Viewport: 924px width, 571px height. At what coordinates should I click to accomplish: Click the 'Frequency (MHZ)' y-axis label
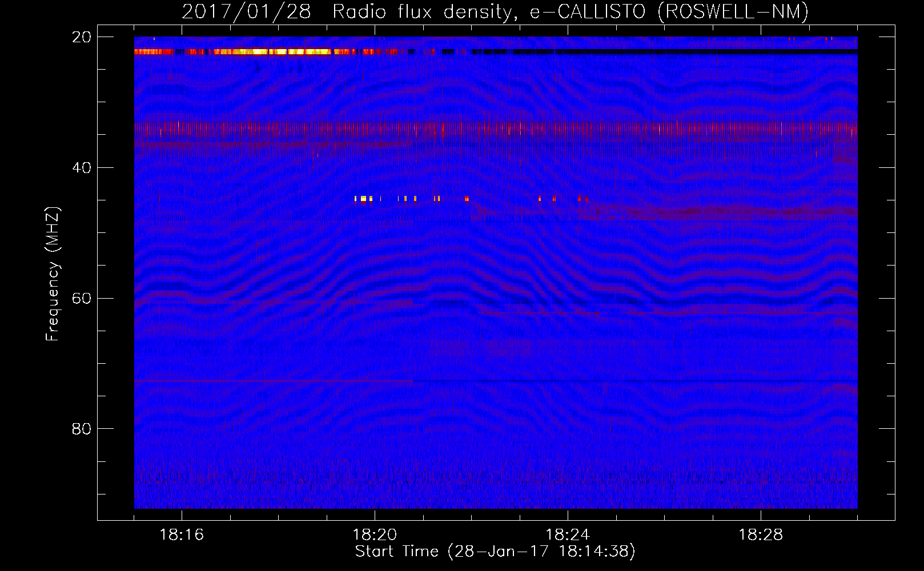[53, 274]
